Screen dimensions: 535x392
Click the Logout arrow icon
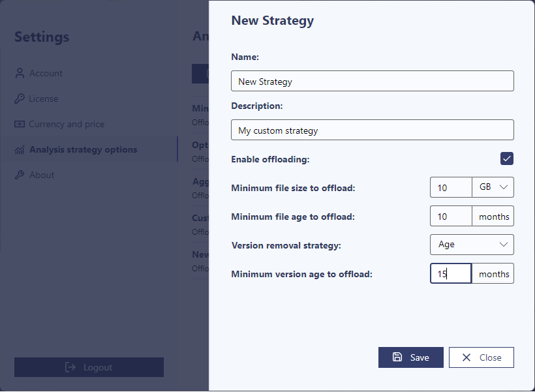tap(70, 367)
